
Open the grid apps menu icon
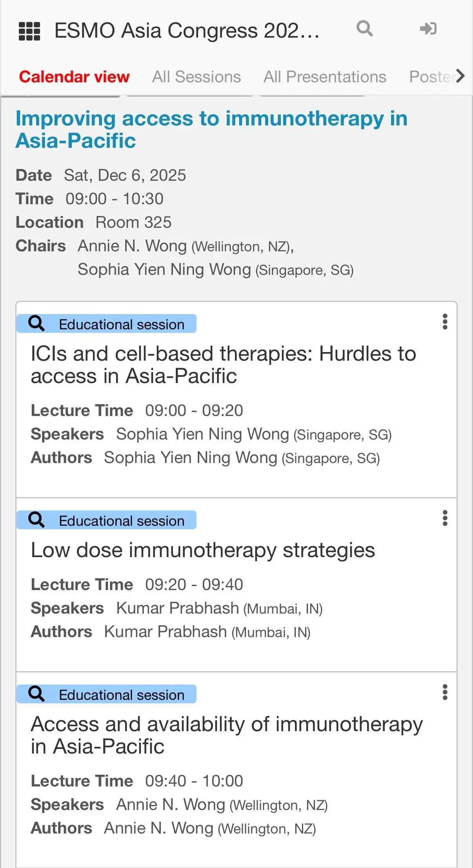(29, 31)
